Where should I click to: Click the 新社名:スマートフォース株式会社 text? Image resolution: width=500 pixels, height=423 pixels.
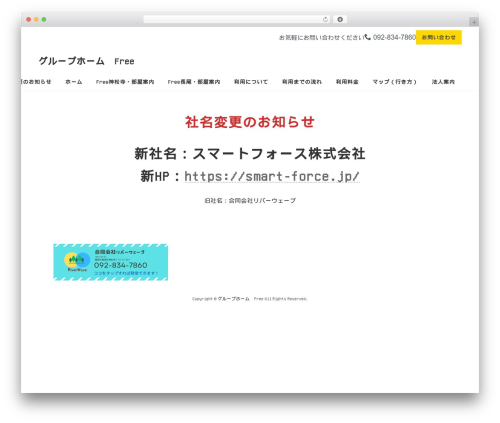click(x=250, y=154)
